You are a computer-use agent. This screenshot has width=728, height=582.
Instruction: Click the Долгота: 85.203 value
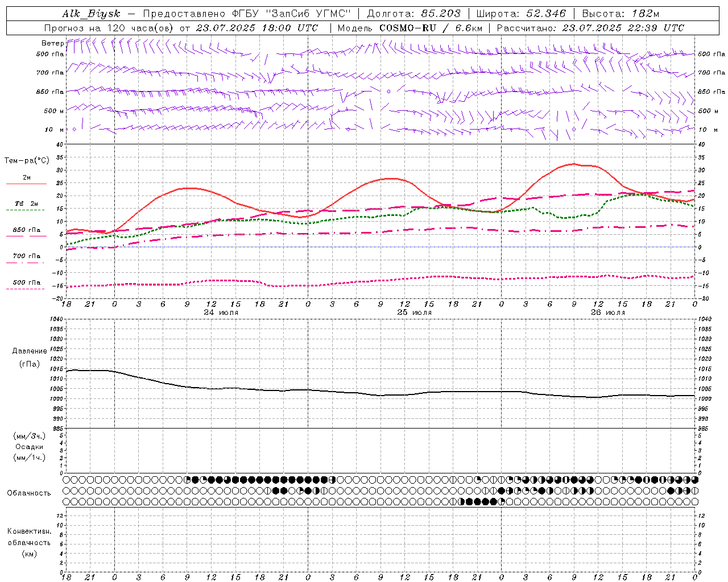[x=414, y=14]
